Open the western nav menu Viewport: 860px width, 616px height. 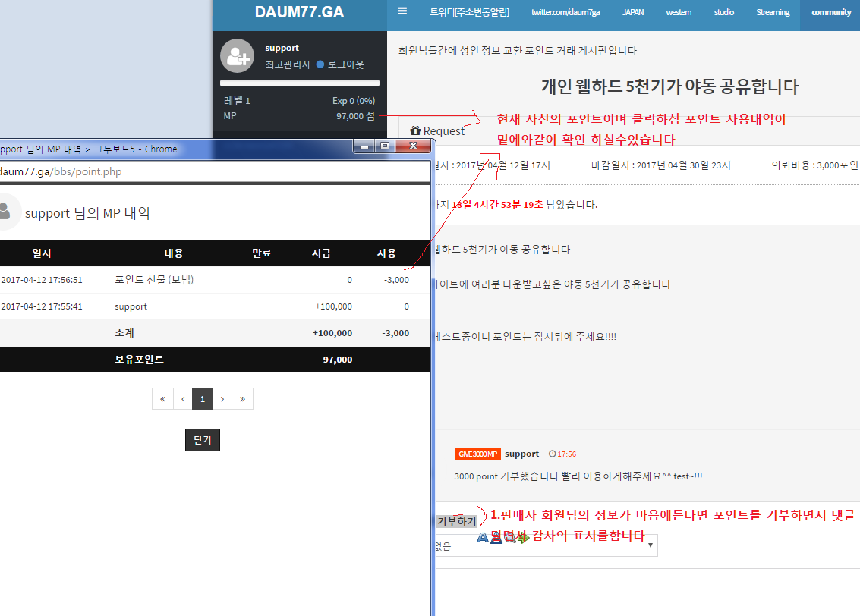pos(679,12)
